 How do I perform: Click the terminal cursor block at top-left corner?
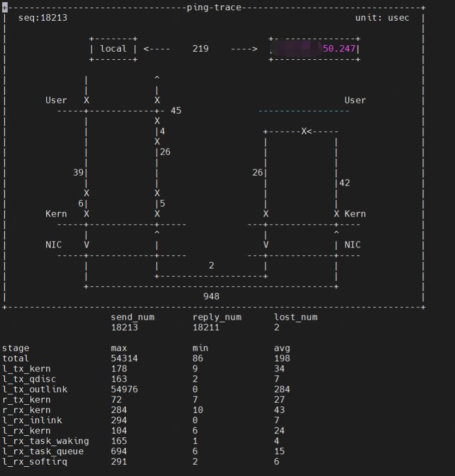pos(4,8)
